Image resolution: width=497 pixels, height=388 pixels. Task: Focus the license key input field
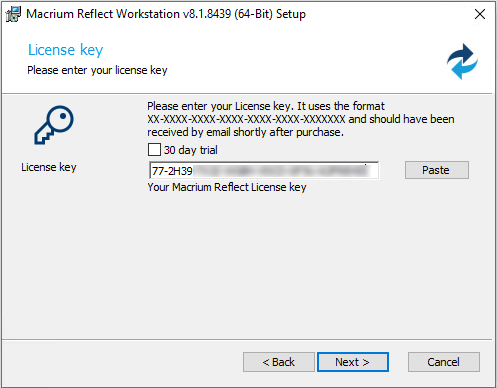coord(264,170)
